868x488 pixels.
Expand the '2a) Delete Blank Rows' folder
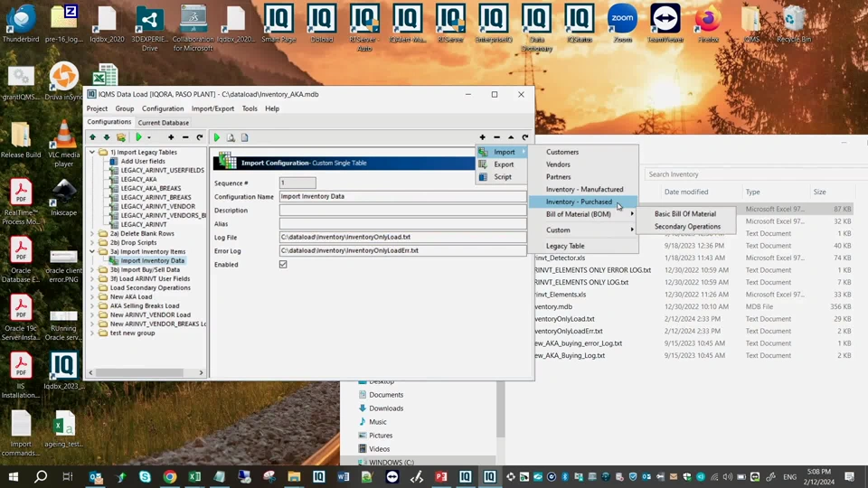click(x=92, y=233)
